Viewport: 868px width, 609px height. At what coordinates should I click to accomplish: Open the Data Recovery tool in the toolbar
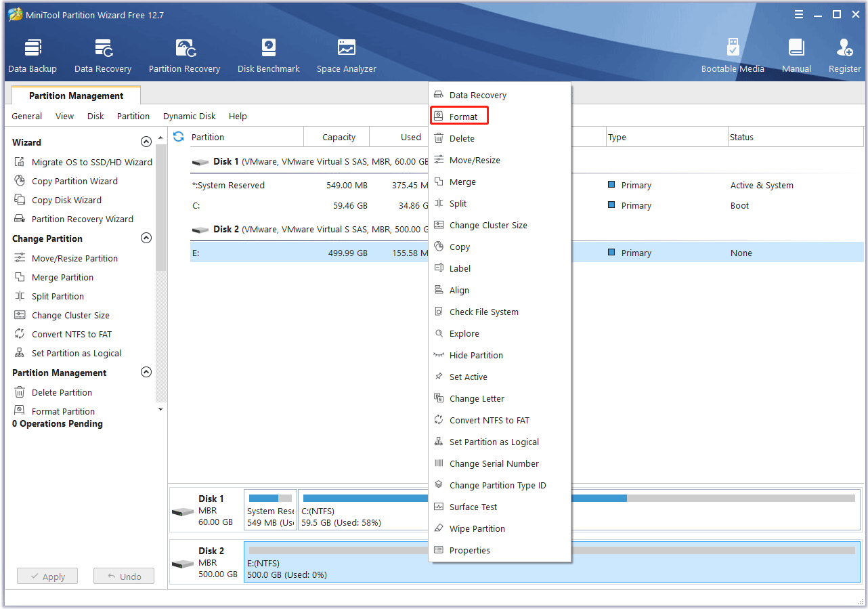pyautogui.click(x=103, y=56)
